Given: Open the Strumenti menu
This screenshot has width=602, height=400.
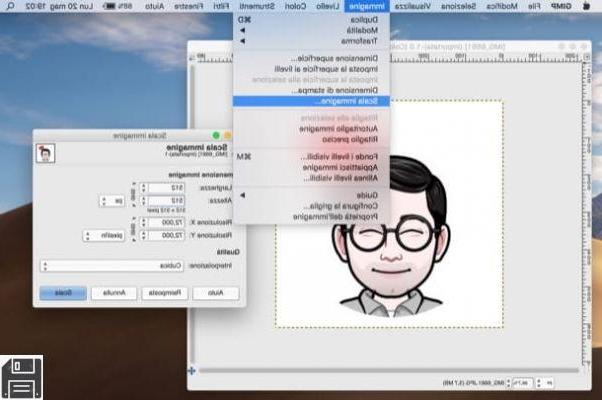Looking at the screenshot, I should [x=257, y=6].
